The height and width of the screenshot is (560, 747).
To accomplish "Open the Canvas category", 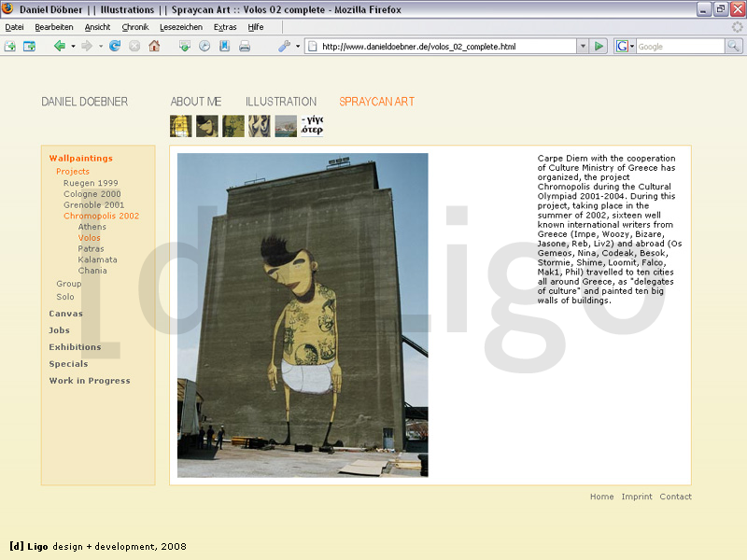I will 65,314.
